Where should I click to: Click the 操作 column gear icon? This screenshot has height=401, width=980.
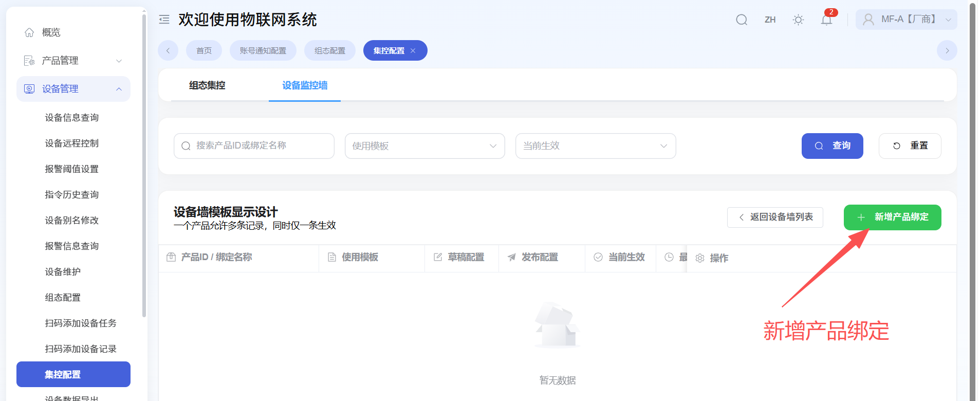tap(700, 258)
